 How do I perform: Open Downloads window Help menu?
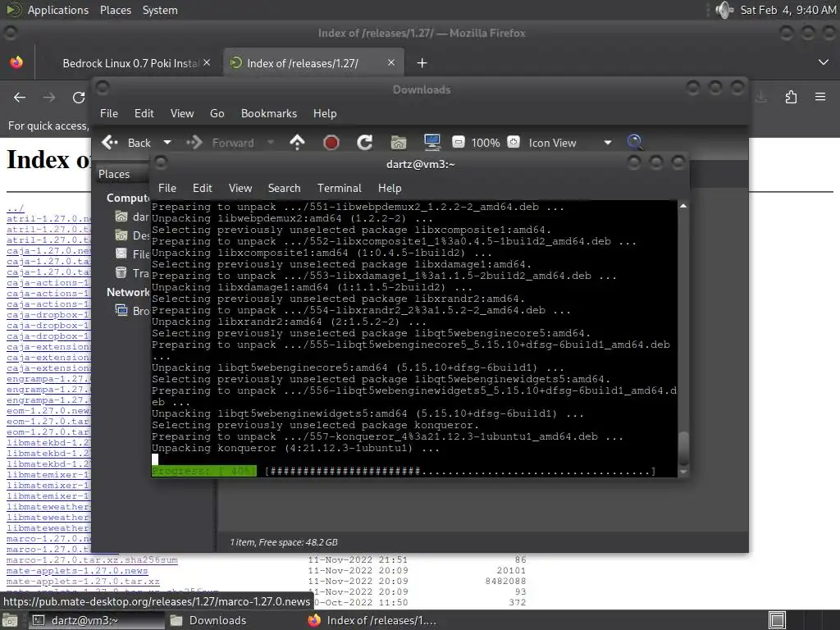tap(325, 113)
